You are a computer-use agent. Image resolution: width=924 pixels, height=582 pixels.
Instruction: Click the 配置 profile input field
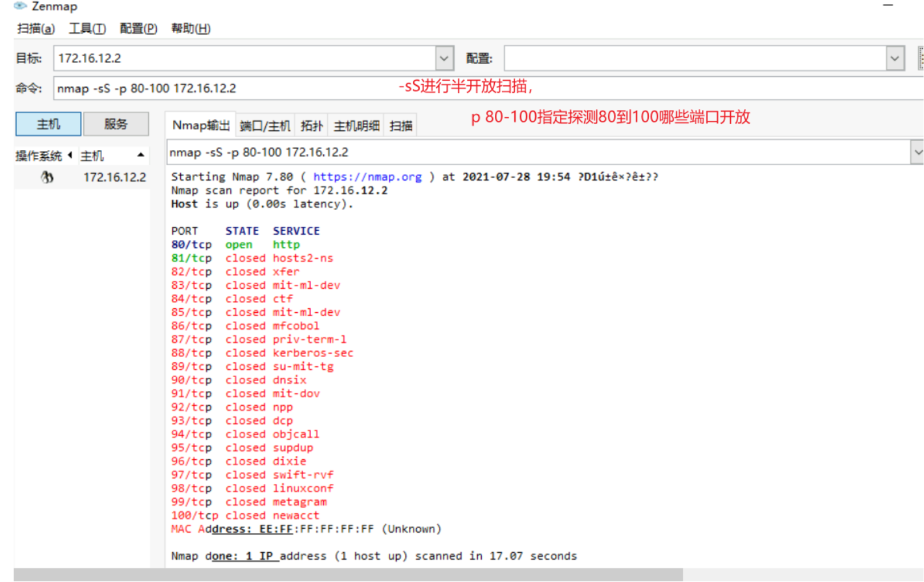695,59
